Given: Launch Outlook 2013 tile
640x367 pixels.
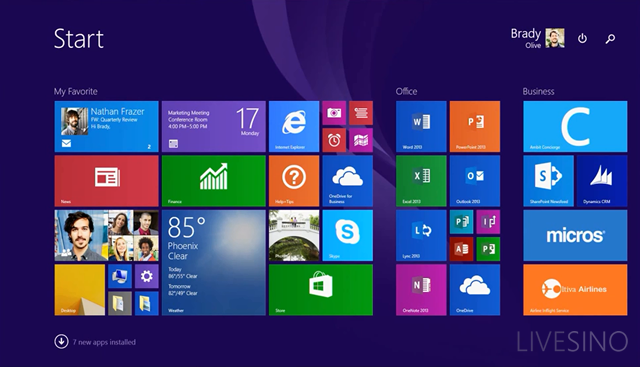Looking at the screenshot, I should (475, 181).
